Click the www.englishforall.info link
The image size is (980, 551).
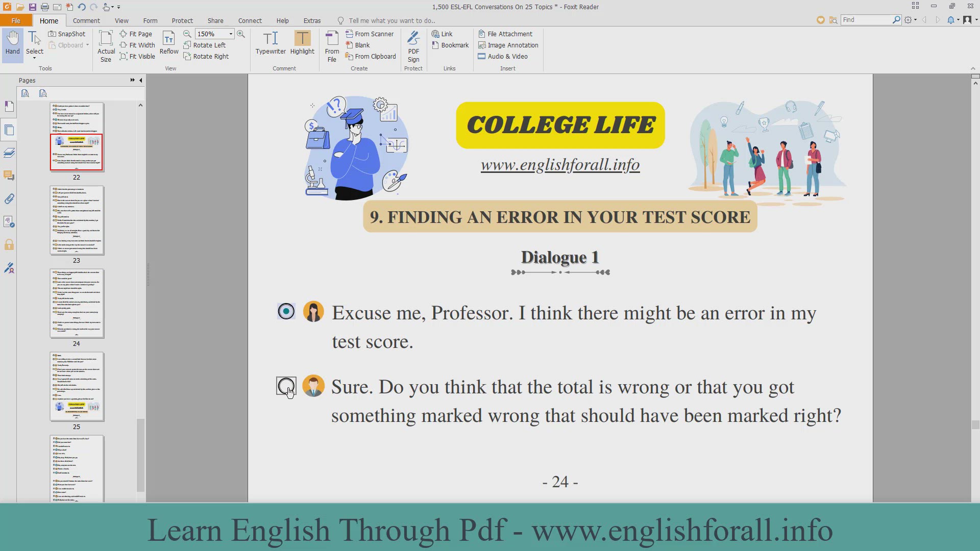pyautogui.click(x=560, y=165)
